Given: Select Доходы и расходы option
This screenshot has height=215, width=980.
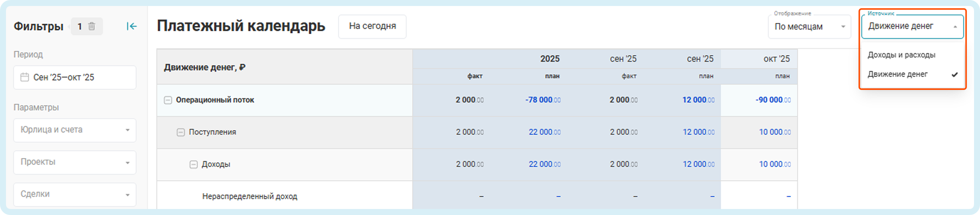Looking at the screenshot, I should [901, 55].
